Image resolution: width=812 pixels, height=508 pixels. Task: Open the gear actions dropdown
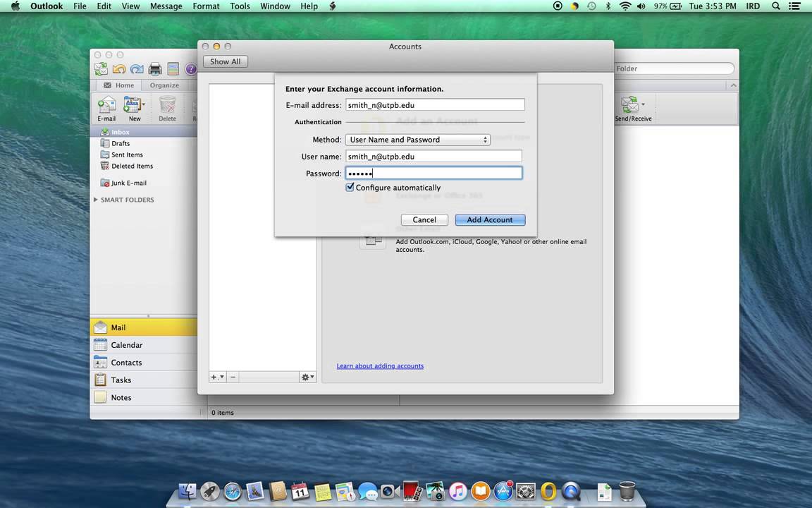[307, 377]
